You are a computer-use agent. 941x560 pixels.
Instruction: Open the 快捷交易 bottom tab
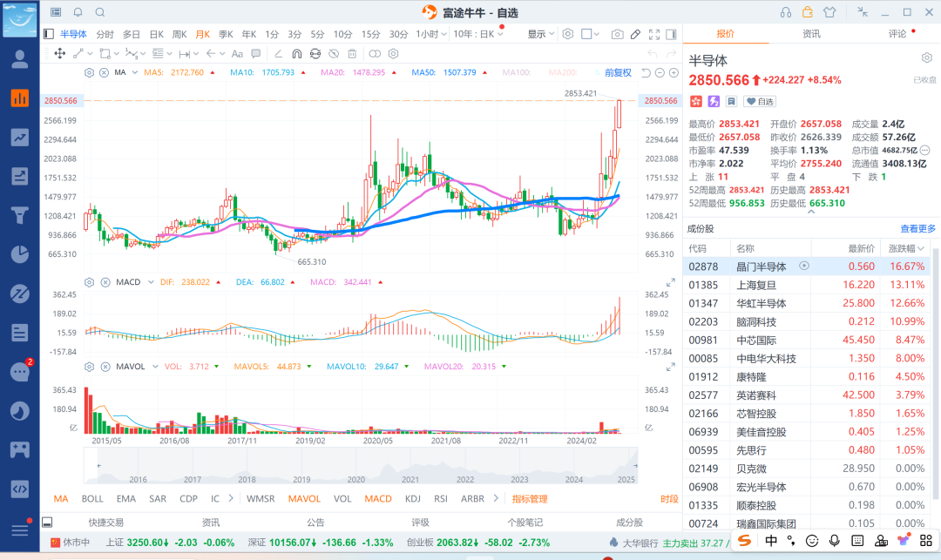[105, 523]
